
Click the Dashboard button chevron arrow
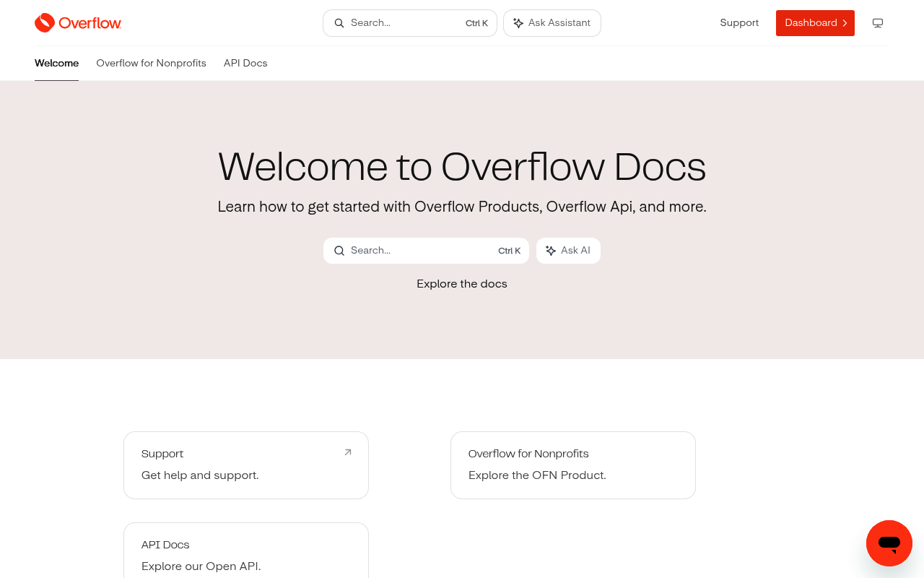pos(845,23)
